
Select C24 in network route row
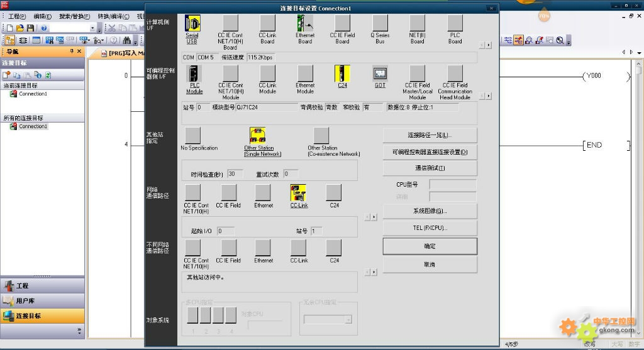(333, 193)
